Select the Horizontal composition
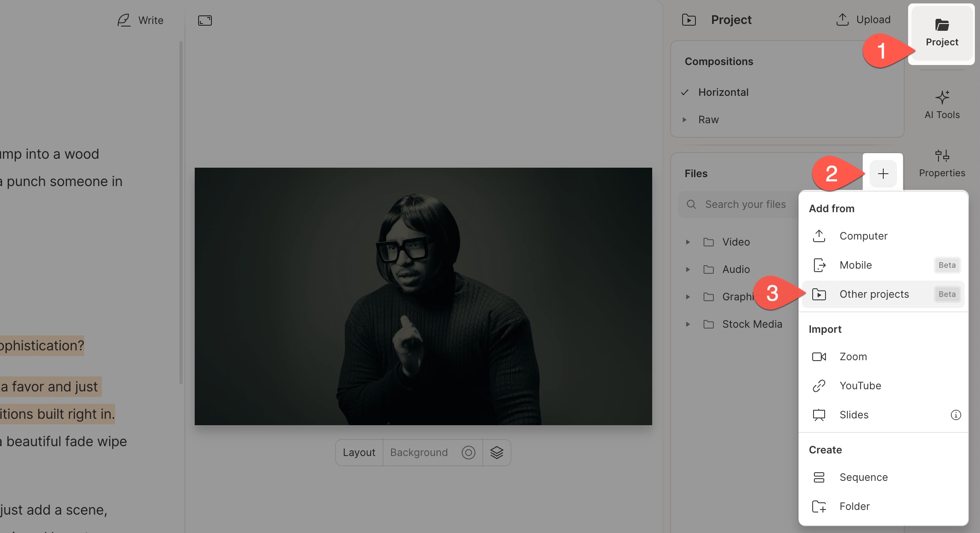Screen dimensions: 980x533 coord(723,92)
